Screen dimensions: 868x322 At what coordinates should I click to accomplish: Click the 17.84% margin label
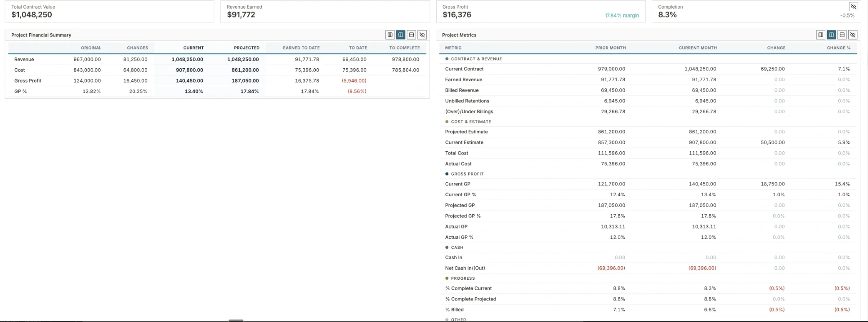click(622, 15)
